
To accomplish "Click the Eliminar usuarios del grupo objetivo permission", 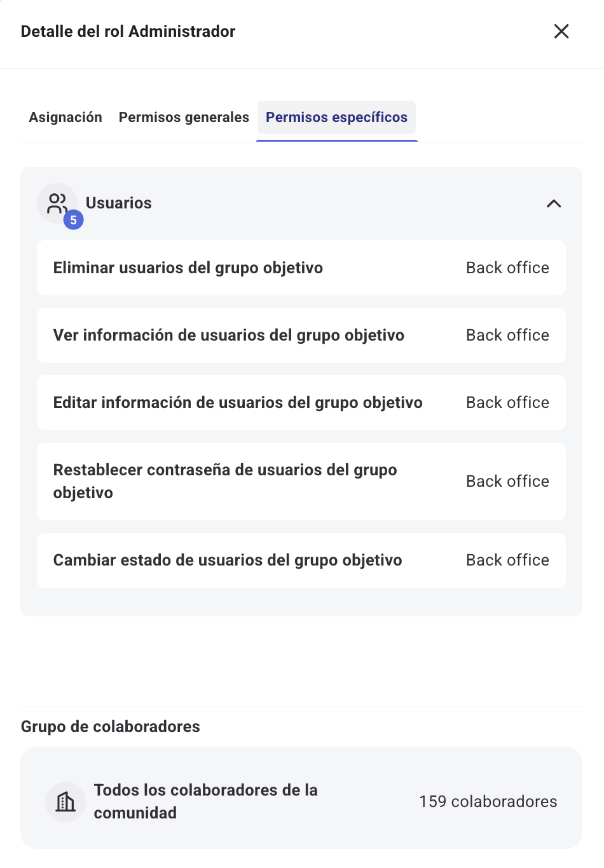I will [x=188, y=268].
